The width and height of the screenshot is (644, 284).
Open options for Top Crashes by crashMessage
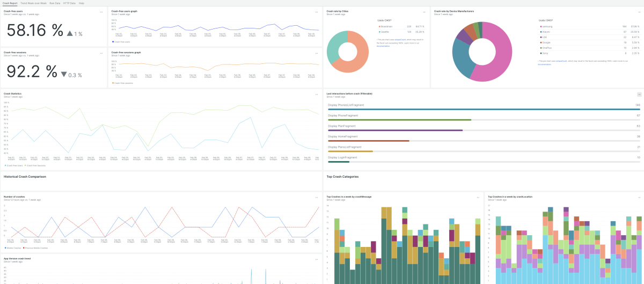pos(478,198)
